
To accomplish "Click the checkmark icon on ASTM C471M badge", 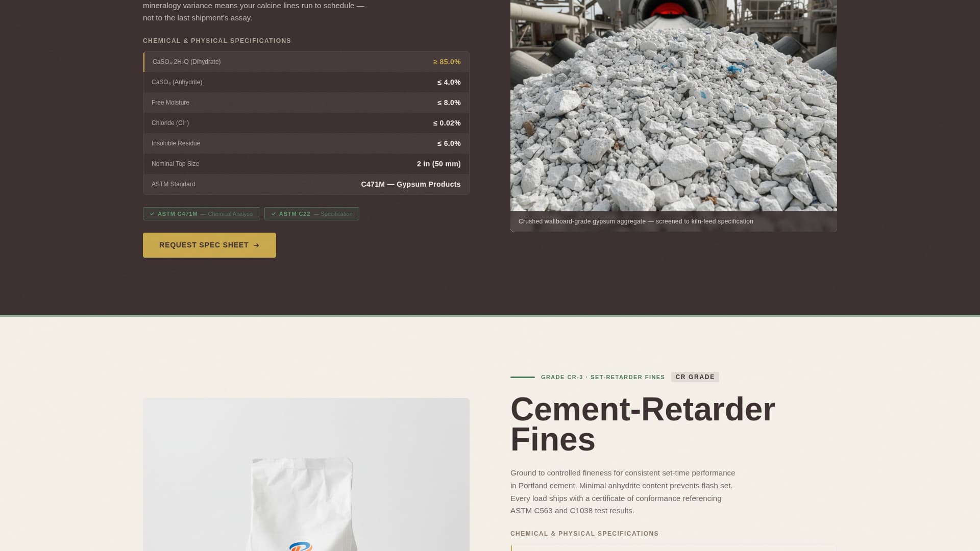I will click(152, 214).
